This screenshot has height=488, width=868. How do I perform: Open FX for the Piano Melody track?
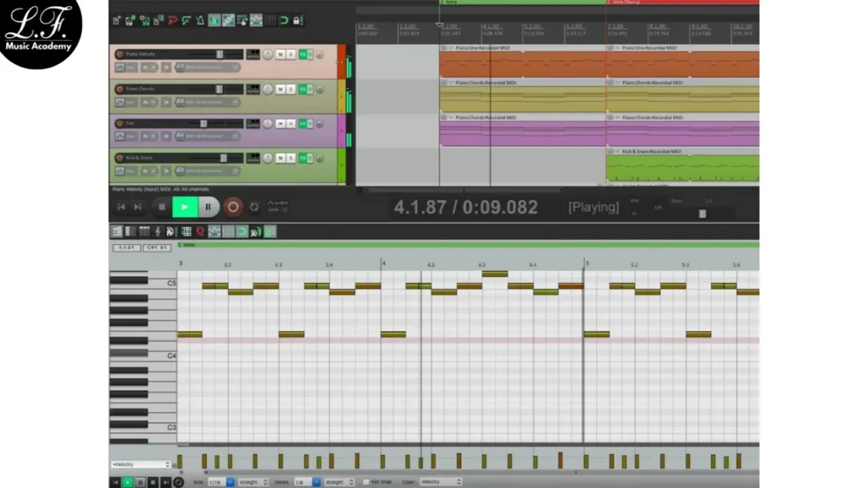pyautogui.click(x=303, y=54)
